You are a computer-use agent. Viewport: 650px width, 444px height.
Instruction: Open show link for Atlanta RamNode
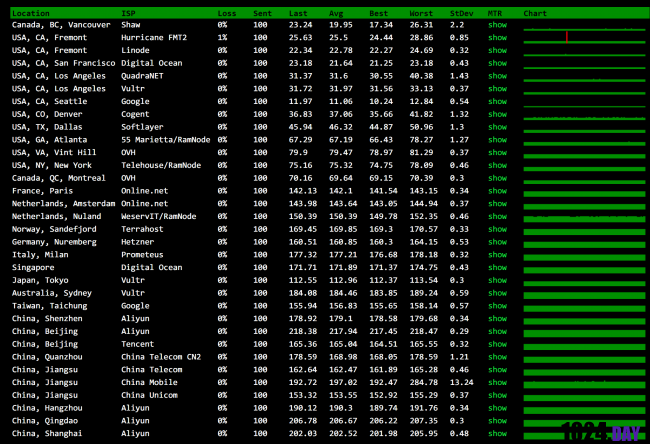click(x=497, y=140)
